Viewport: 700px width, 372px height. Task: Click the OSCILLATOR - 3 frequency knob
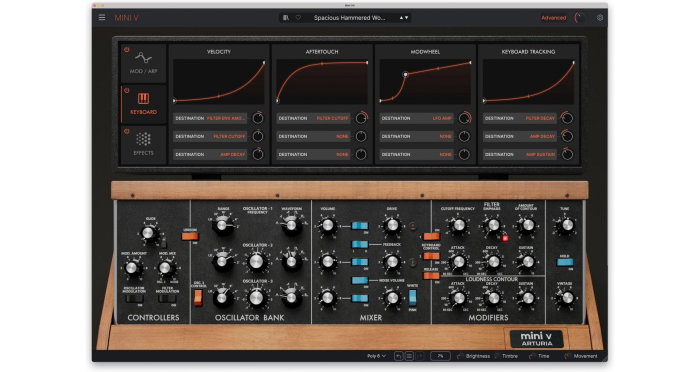coord(256,298)
